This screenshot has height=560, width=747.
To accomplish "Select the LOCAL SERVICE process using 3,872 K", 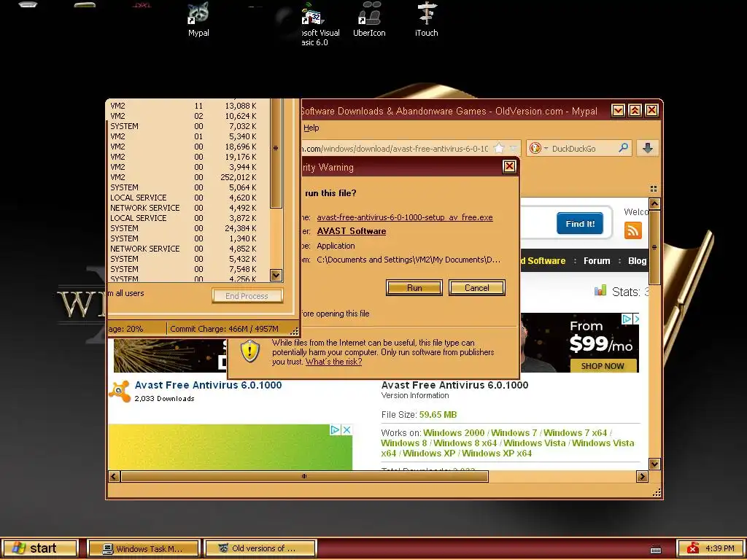I will (189, 218).
